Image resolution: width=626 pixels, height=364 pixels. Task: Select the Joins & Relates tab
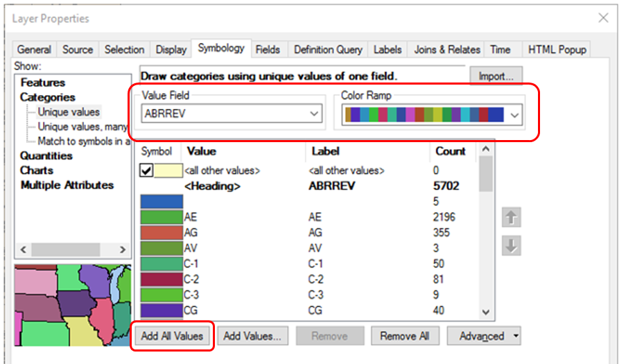click(447, 50)
